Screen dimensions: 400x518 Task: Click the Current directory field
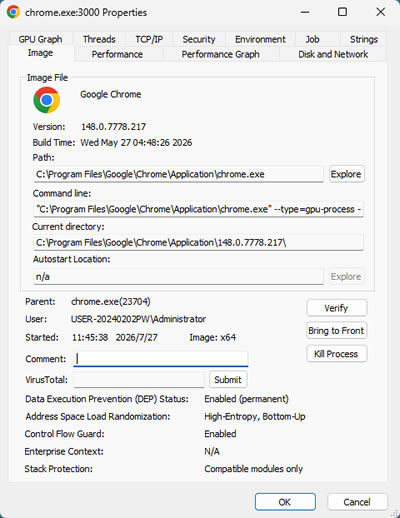tap(198, 242)
